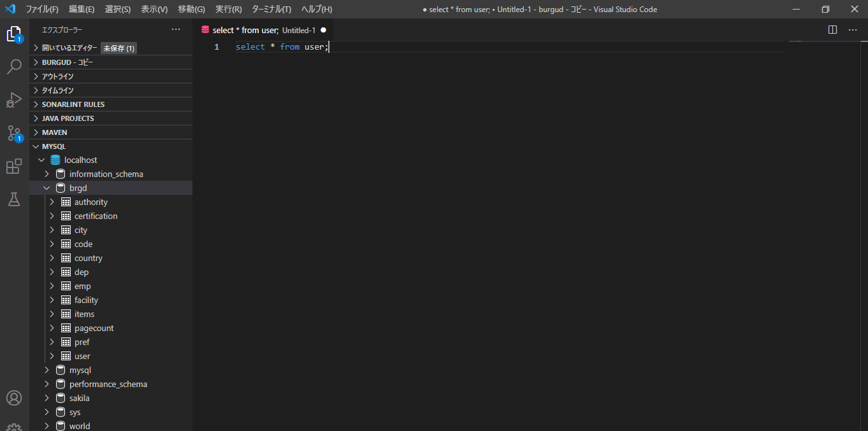Click the user table icon

(x=66, y=356)
